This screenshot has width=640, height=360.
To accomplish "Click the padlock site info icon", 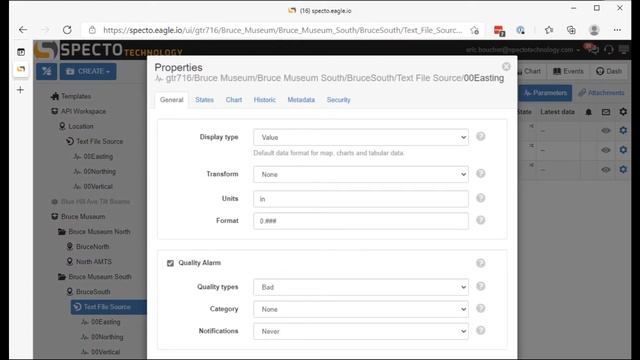I will pos(92,30).
